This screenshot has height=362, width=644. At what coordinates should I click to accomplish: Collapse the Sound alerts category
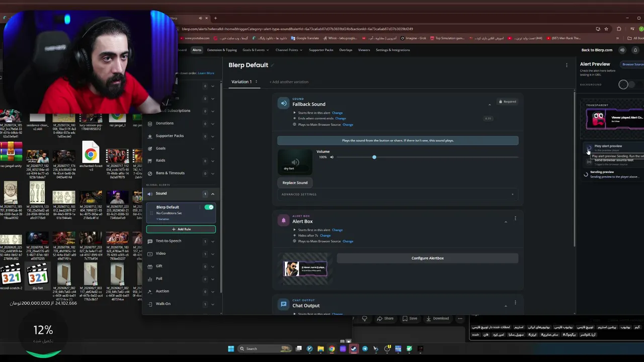[x=212, y=194]
